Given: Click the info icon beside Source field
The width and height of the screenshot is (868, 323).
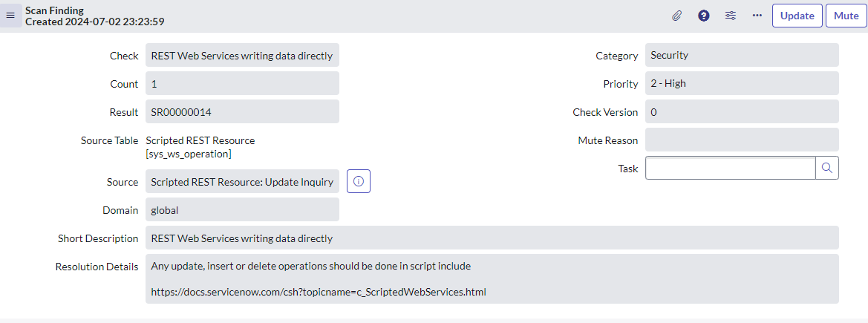Looking at the screenshot, I should (x=359, y=181).
